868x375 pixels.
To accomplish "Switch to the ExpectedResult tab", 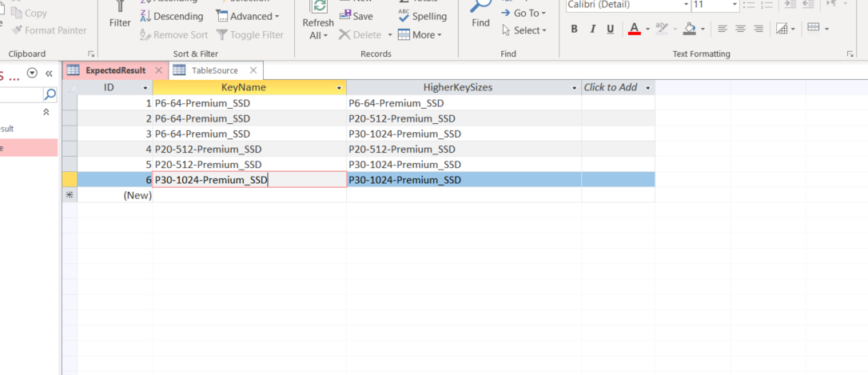I will (115, 70).
